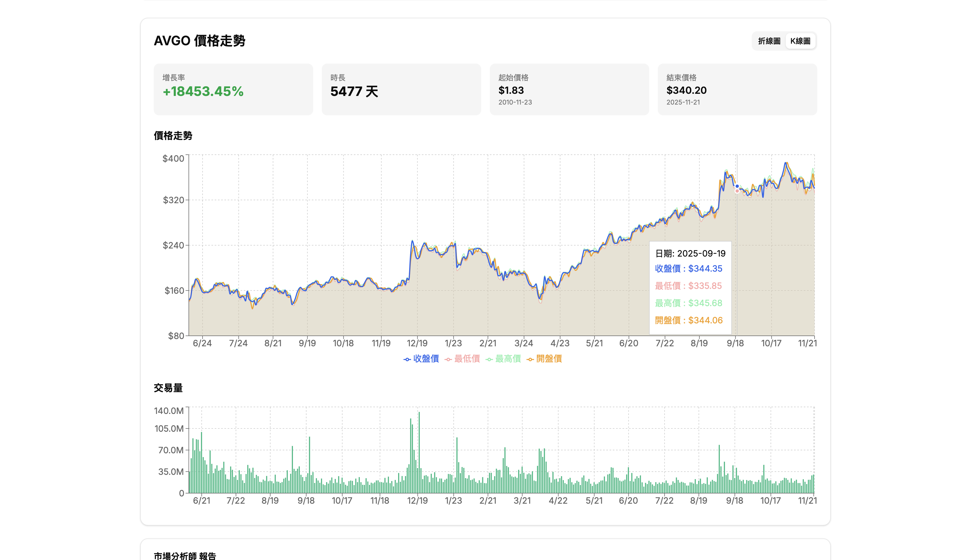Click the tallest volume bar near 12/19

pos(419,452)
